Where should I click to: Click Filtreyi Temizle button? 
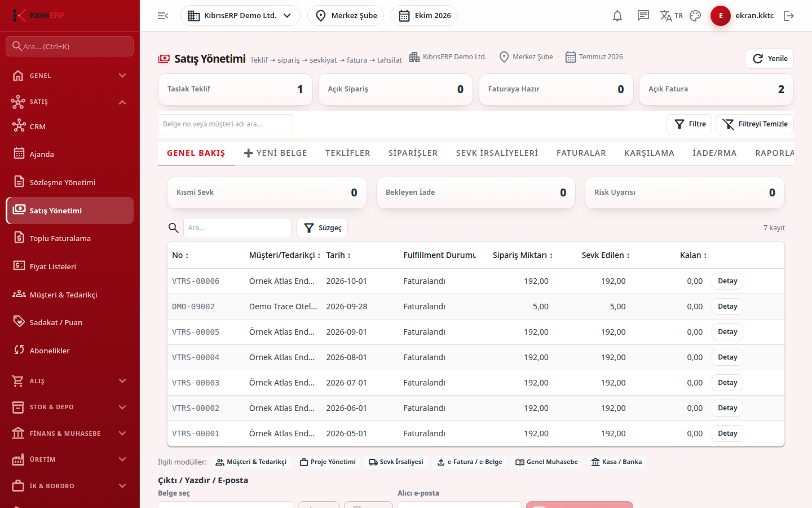pyautogui.click(x=755, y=124)
